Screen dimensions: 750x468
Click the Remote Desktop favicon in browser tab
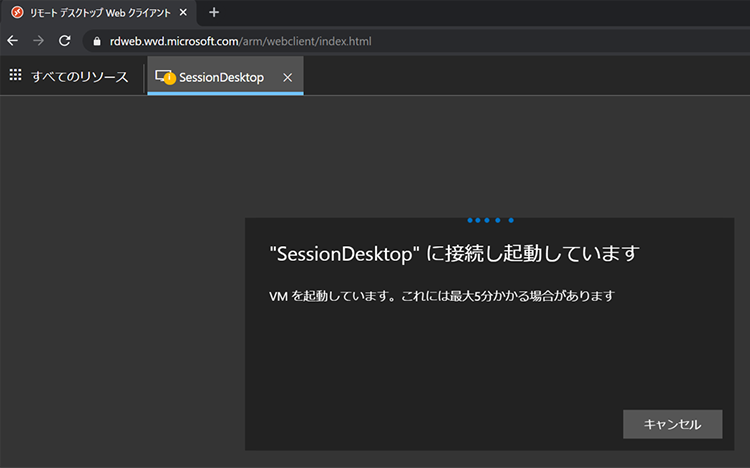coord(17,12)
